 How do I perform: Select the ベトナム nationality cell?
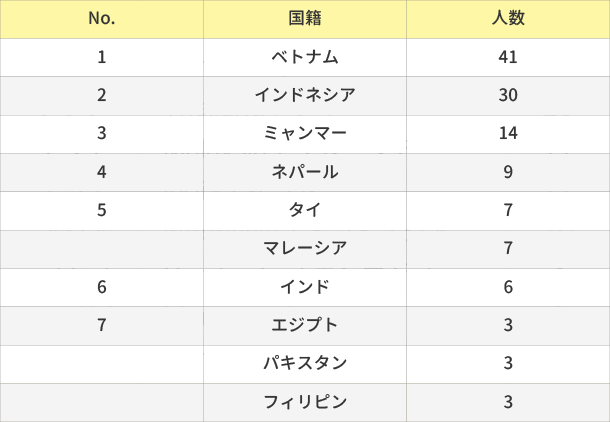point(305,57)
